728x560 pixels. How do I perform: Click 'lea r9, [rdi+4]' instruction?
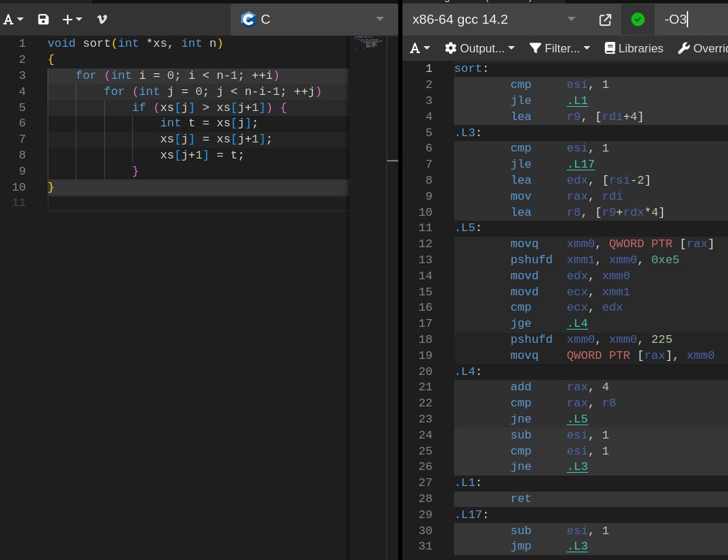(x=576, y=117)
